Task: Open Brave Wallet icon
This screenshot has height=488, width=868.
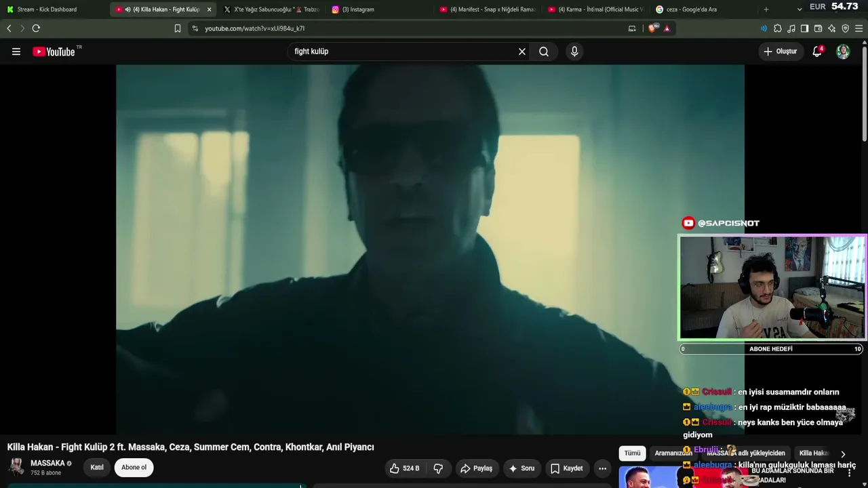Action: click(x=818, y=28)
